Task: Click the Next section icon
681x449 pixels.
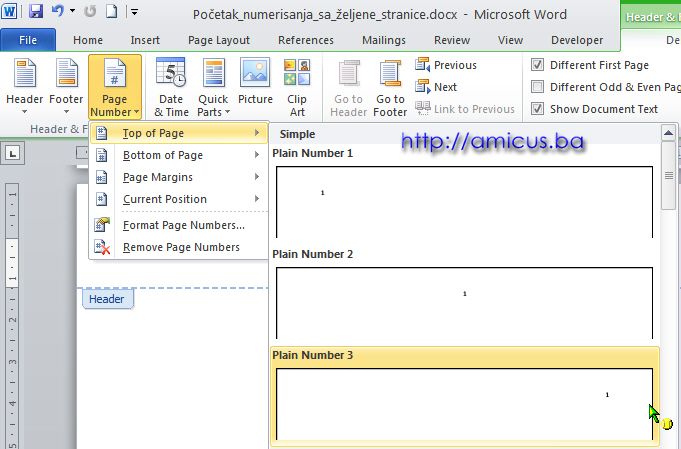Action: [x=422, y=86]
